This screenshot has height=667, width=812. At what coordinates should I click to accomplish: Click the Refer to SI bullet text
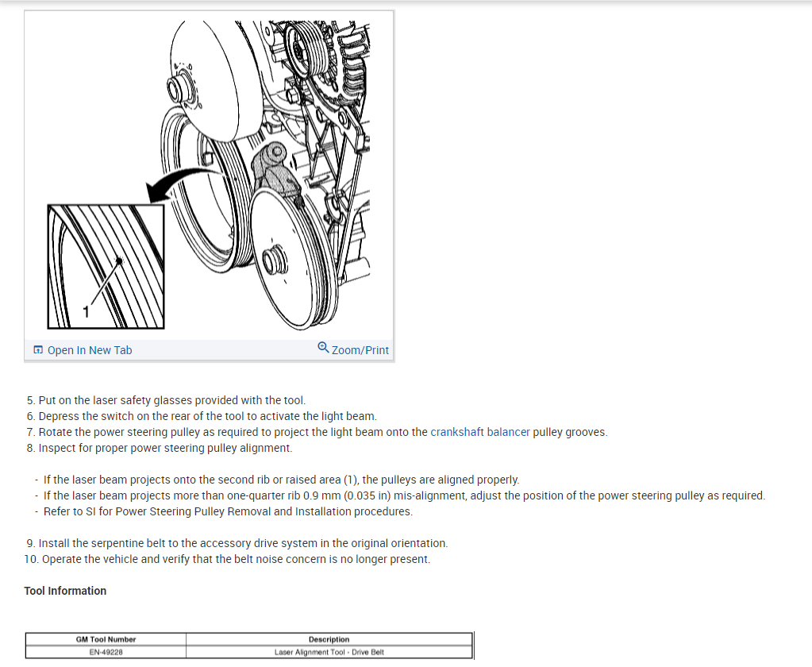[228, 511]
